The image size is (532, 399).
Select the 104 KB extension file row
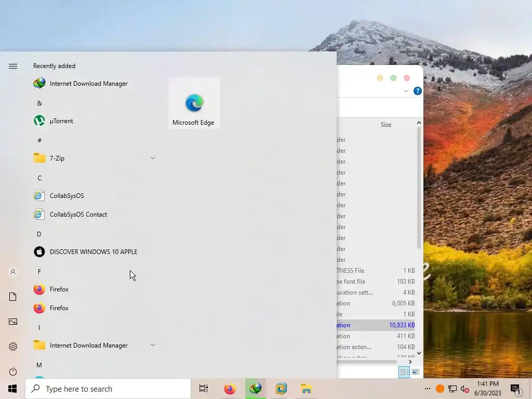coord(376,347)
